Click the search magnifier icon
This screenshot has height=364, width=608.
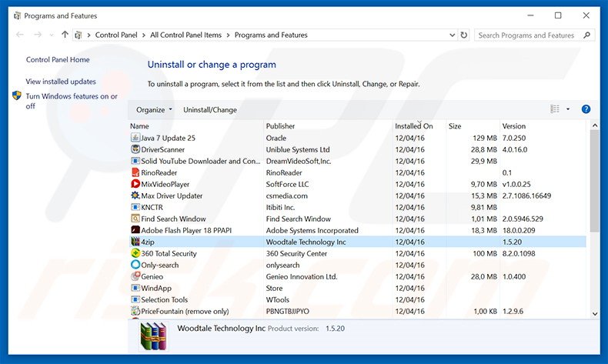pyautogui.click(x=587, y=35)
